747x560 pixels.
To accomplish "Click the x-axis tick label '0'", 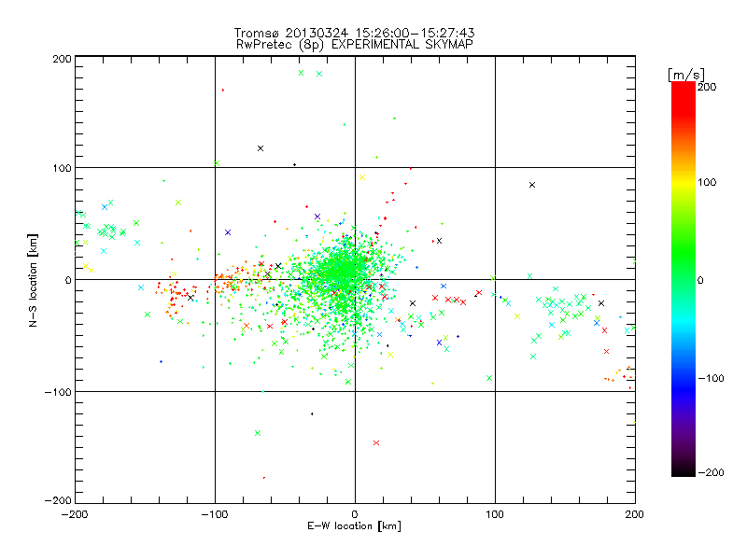I will (355, 514).
